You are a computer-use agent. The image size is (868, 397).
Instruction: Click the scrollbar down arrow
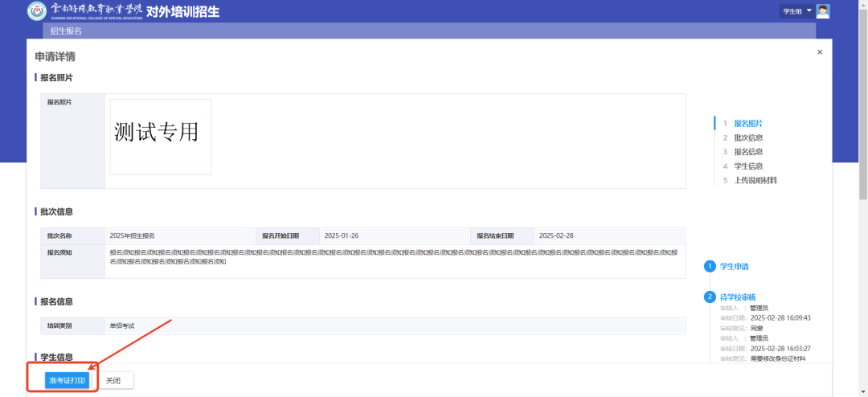click(x=863, y=391)
